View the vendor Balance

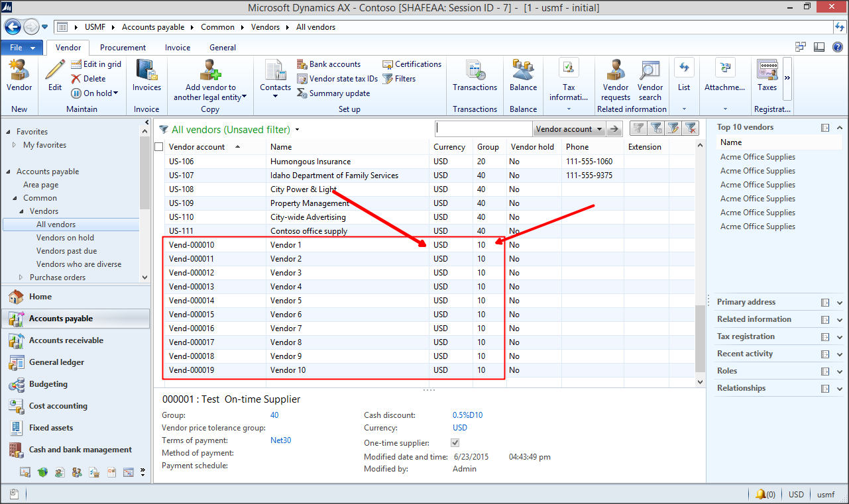[523, 78]
